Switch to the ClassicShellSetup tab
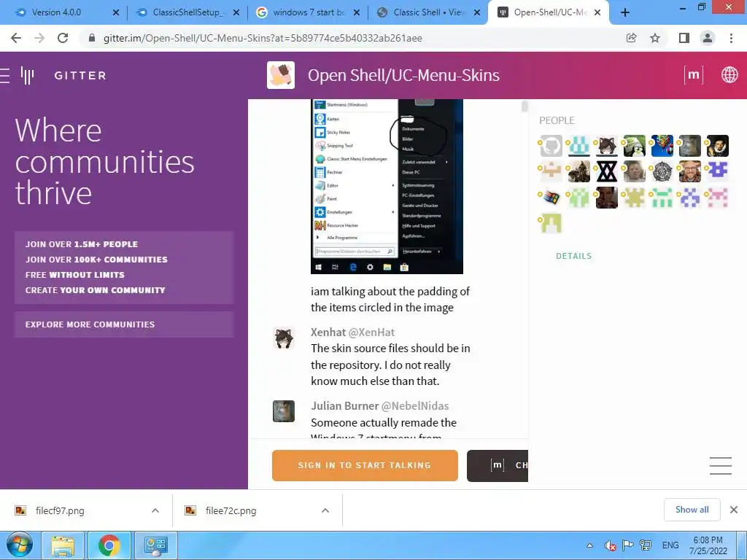The image size is (747, 560). (187, 12)
